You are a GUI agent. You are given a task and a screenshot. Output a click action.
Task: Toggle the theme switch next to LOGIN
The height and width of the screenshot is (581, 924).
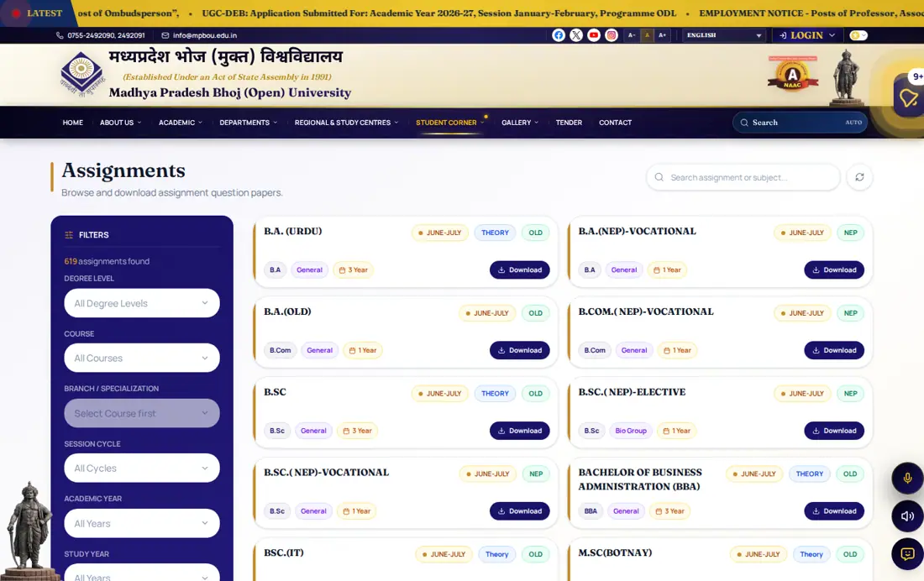[x=858, y=35]
